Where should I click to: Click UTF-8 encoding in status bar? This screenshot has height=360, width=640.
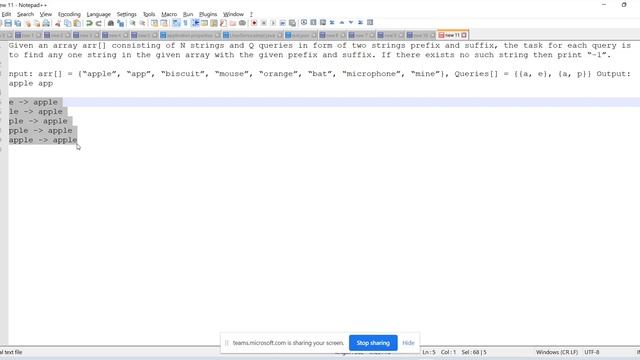click(592, 352)
